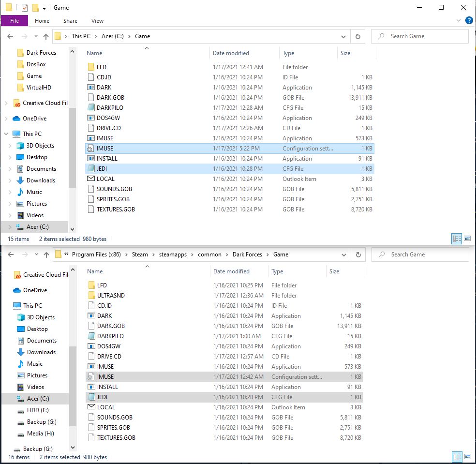Open recent locations dropdown in top window
The height and width of the screenshot is (464, 476).
tap(36, 36)
